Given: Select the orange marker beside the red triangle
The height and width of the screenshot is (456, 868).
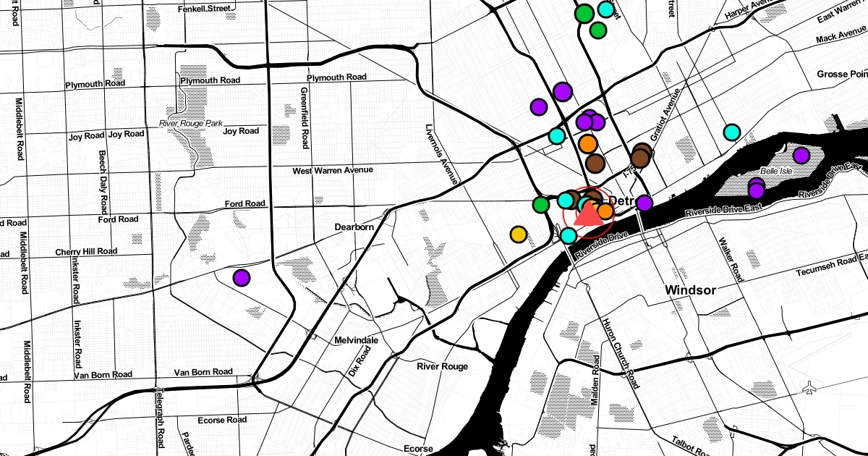Looking at the screenshot, I should coord(605,211).
